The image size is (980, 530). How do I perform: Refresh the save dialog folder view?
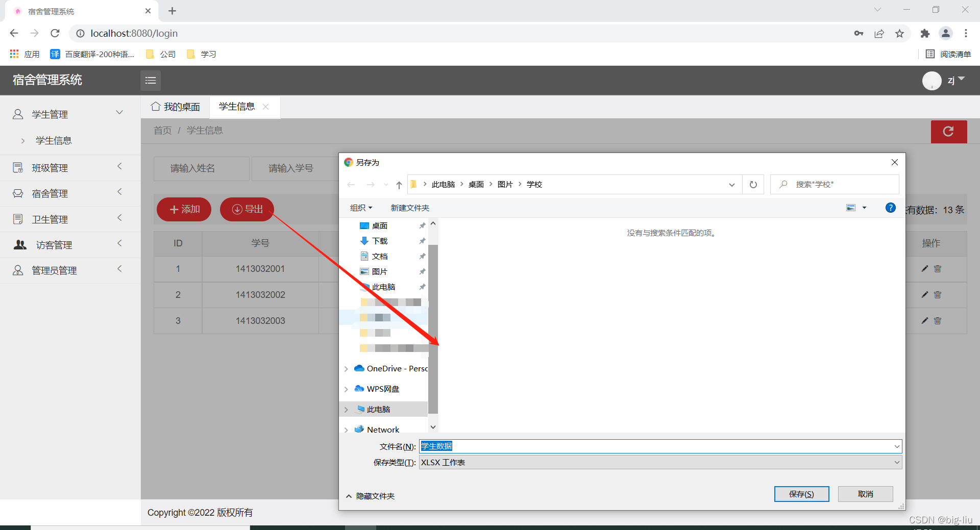pyautogui.click(x=753, y=185)
